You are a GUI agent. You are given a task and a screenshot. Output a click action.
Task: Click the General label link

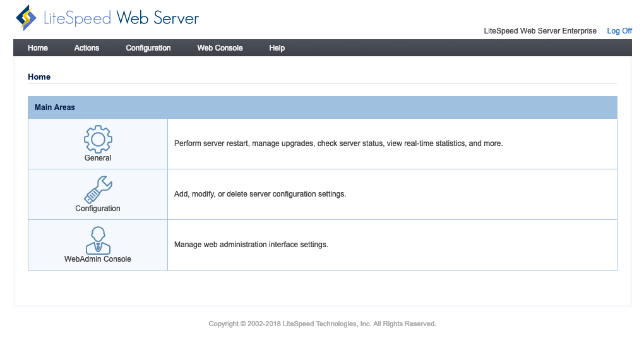pyautogui.click(x=98, y=158)
